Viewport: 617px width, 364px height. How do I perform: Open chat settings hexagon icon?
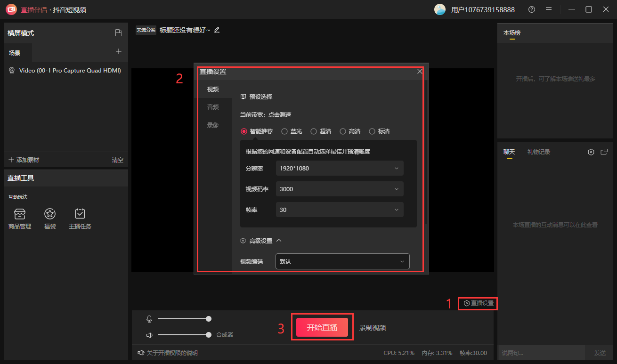coord(591,152)
